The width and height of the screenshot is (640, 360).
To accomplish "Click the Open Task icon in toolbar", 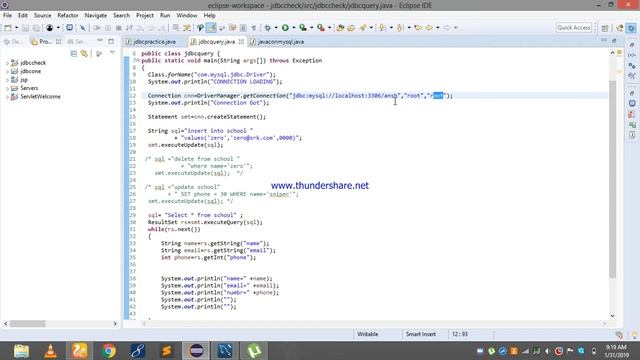I will click(x=351, y=28).
